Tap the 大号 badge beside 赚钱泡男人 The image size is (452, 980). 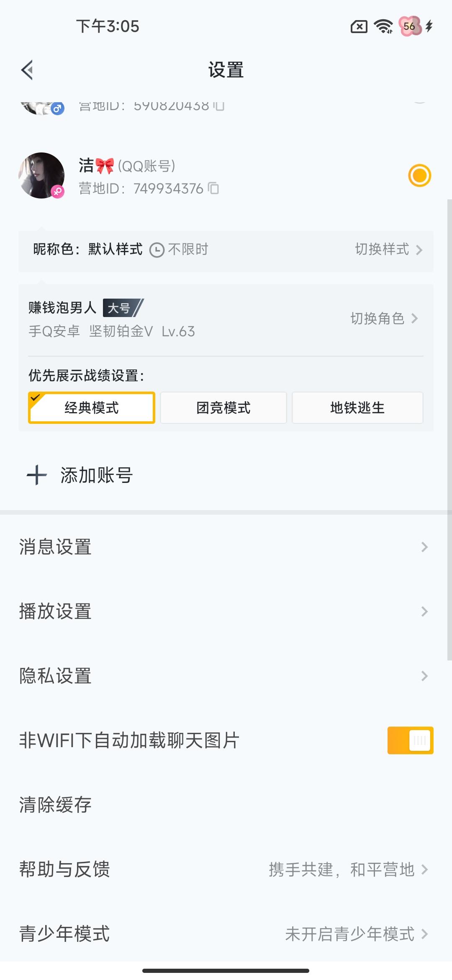click(x=121, y=307)
